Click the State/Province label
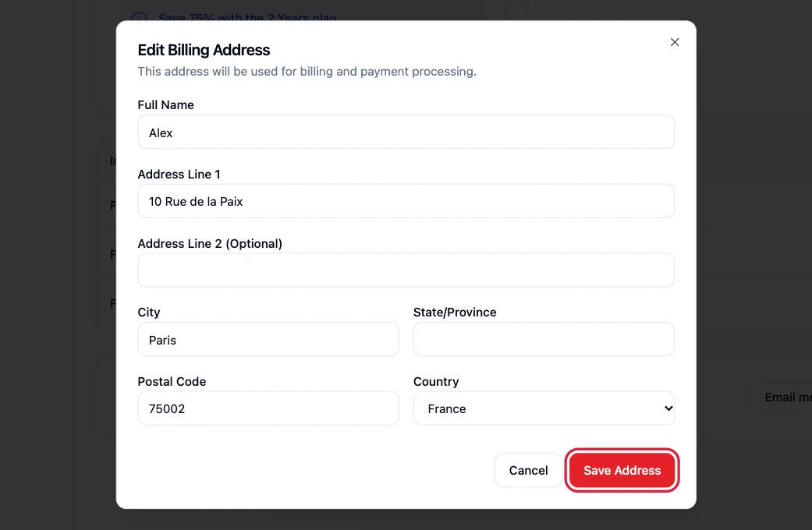The height and width of the screenshot is (530, 812). tap(455, 313)
